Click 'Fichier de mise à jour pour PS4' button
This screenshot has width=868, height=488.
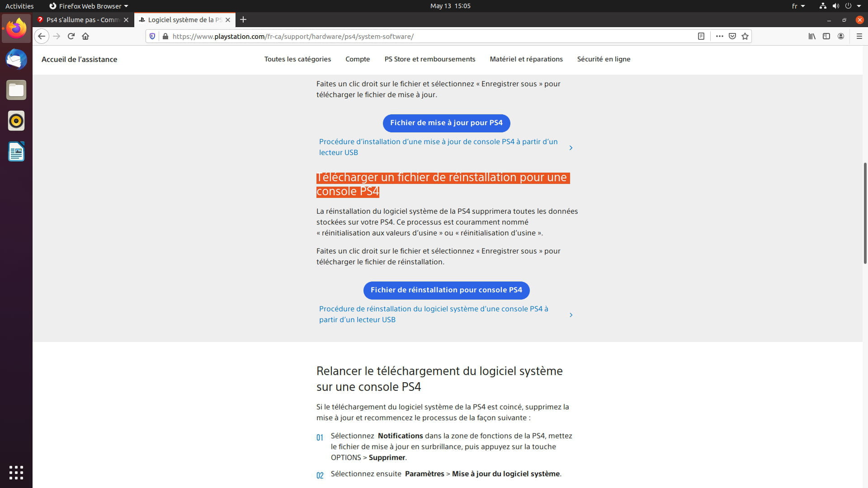[446, 123]
